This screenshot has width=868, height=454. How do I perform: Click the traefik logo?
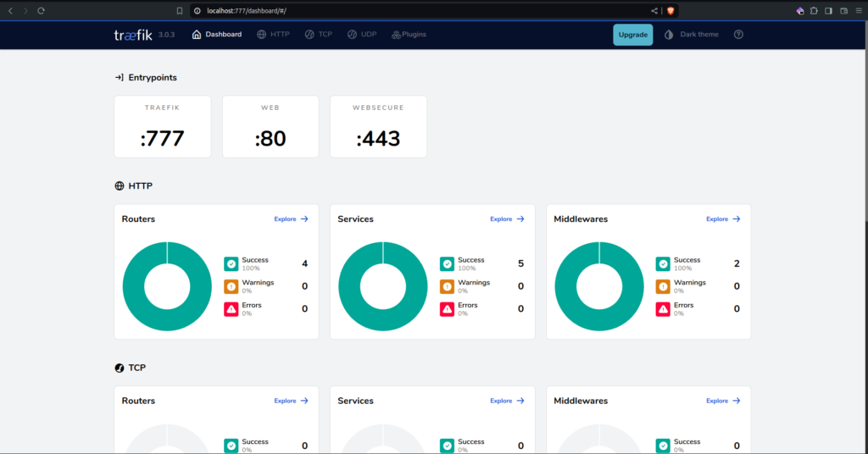point(133,35)
